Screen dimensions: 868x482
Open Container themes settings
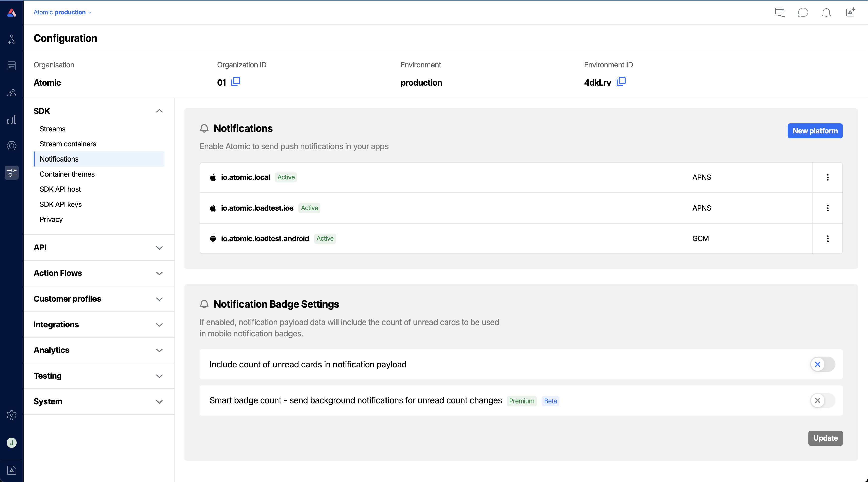point(67,174)
